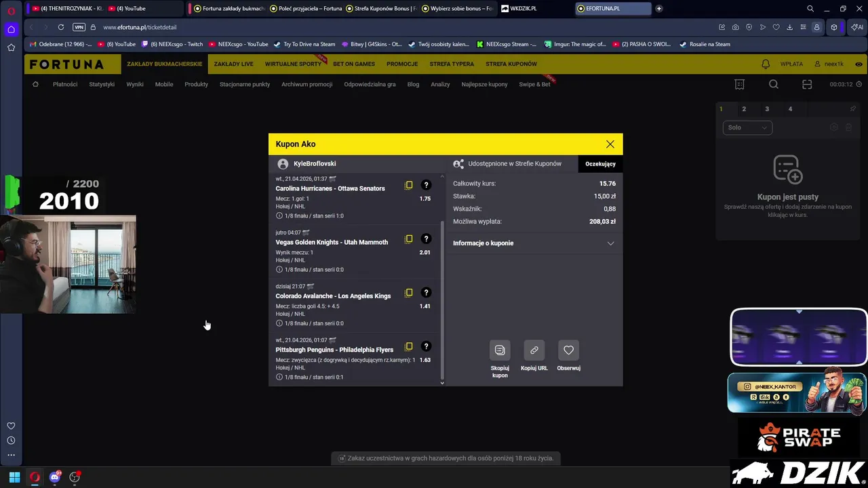This screenshot has height=488, width=868.
Task: Open a new browser tab
Action: click(658, 8)
